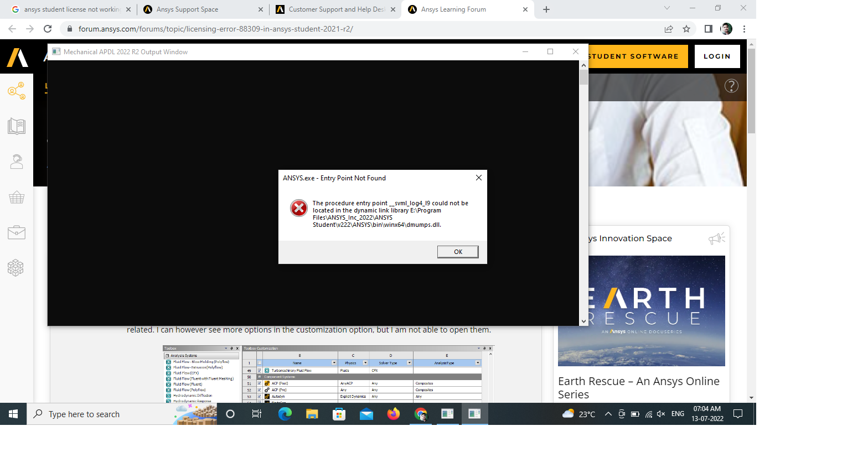Image resolution: width=868 pixels, height=457 pixels.
Task: Open Wi-Fi network settings from the tray
Action: 648,414
